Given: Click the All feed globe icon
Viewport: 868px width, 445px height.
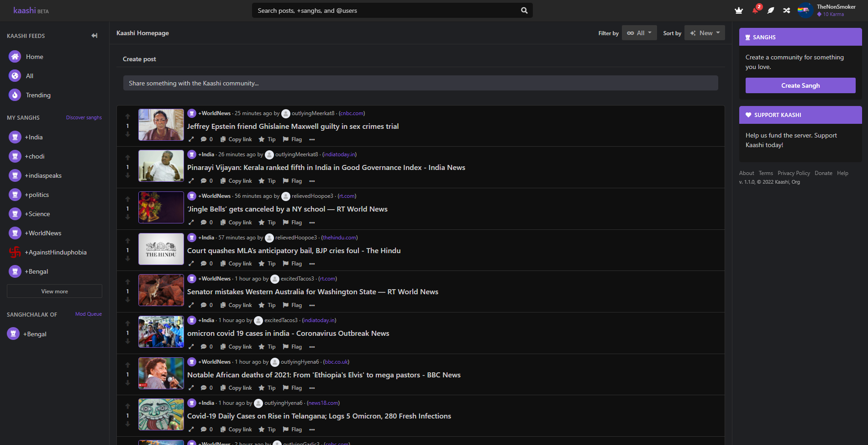Looking at the screenshot, I should point(15,76).
